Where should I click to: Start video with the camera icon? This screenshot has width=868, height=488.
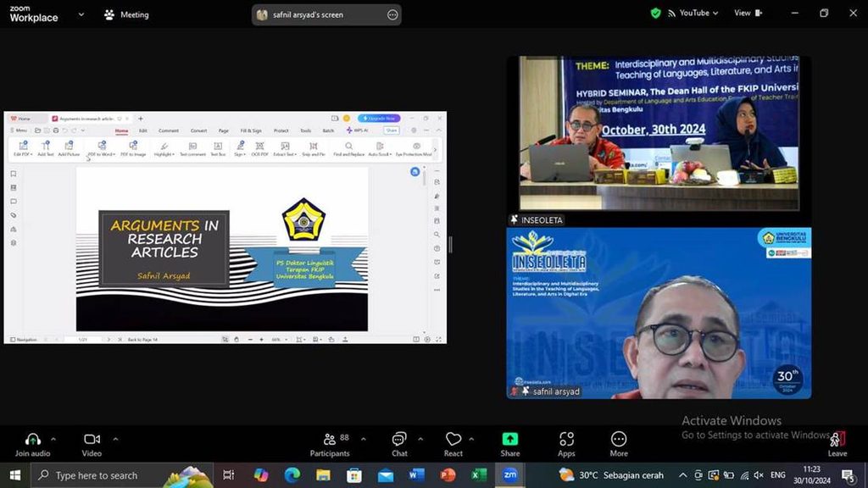[92, 440]
